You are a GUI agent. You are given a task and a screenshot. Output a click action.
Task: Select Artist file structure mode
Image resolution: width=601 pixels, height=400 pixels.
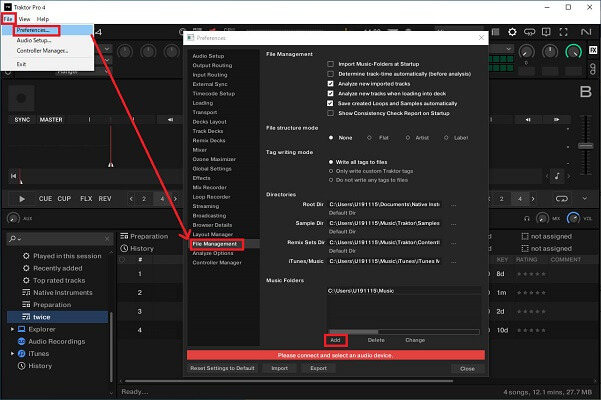(408, 138)
